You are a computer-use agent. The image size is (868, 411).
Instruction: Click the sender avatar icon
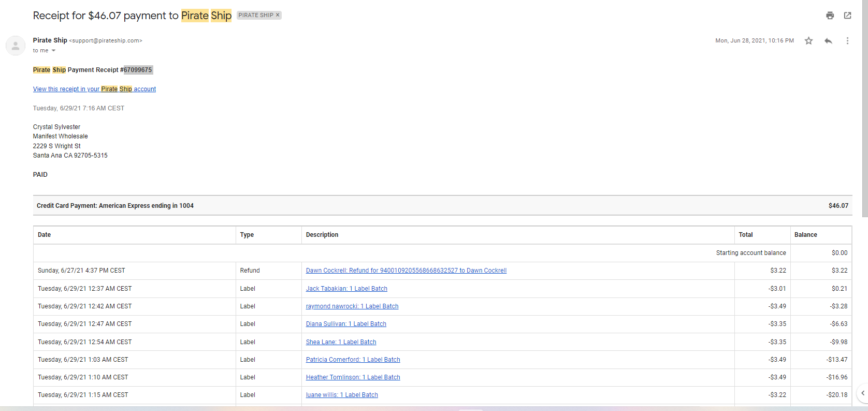click(16, 46)
